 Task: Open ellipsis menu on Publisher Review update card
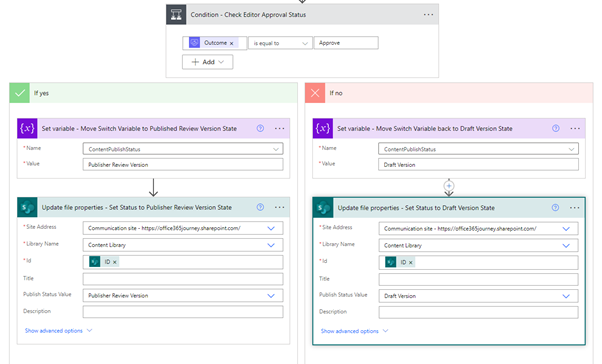[x=280, y=207]
